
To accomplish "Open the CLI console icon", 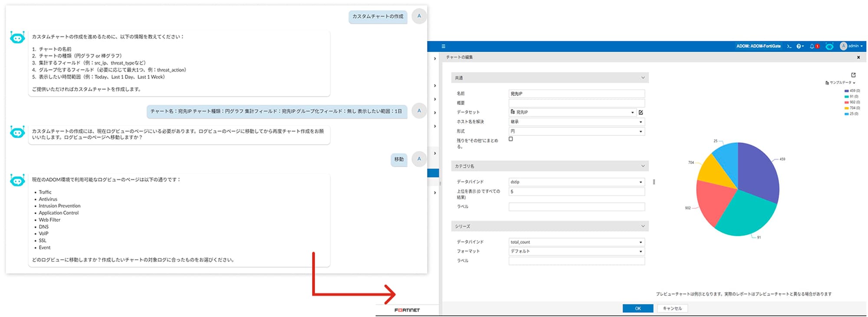I will 789,46.
